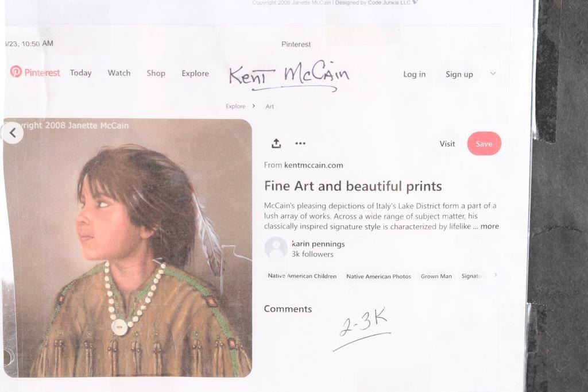
Task: Open the three-dot more options menu
Action: click(300, 143)
